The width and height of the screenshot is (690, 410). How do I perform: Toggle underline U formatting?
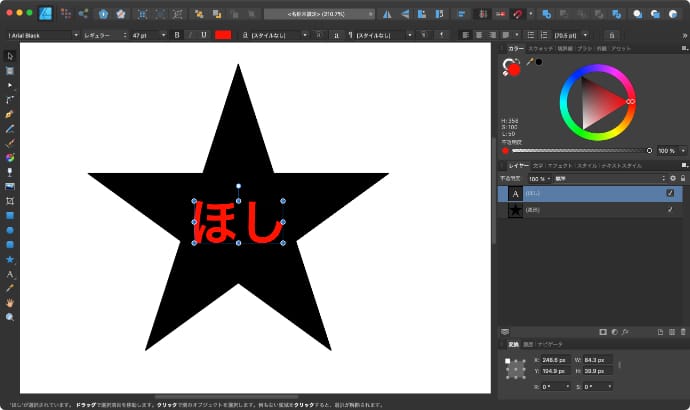(x=204, y=35)
